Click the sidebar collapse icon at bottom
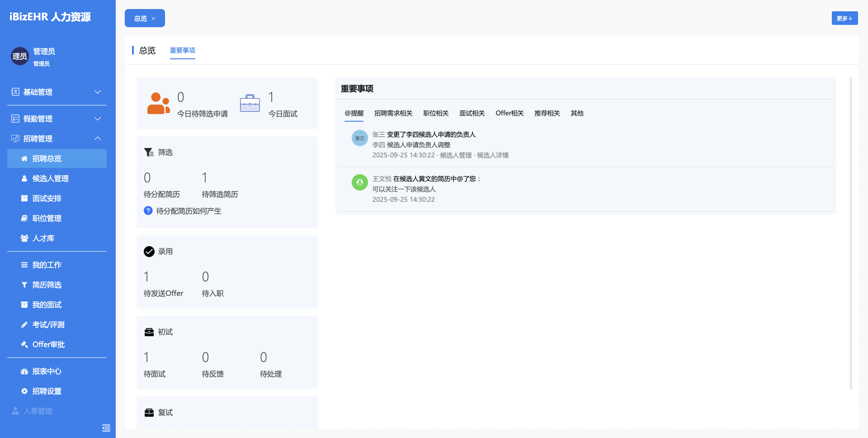868x438 pixels. [x=106, y=428]
